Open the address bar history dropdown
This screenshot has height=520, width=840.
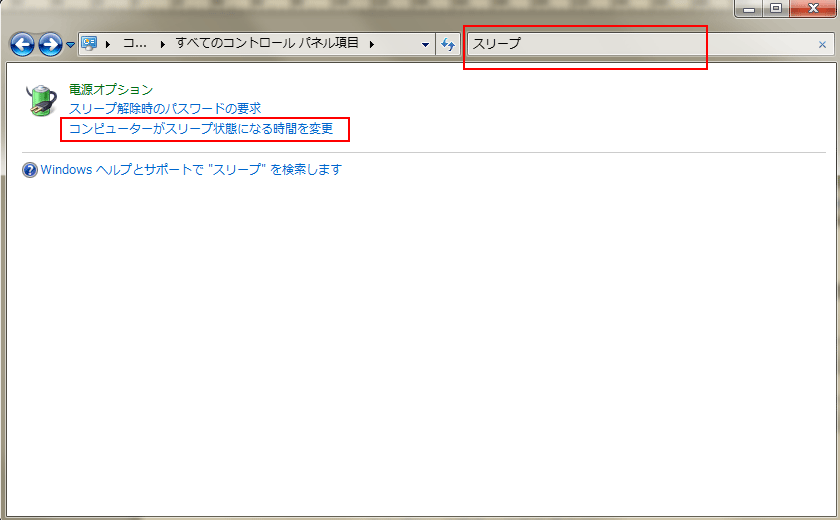pyautogui.click(x=425, y=44)
